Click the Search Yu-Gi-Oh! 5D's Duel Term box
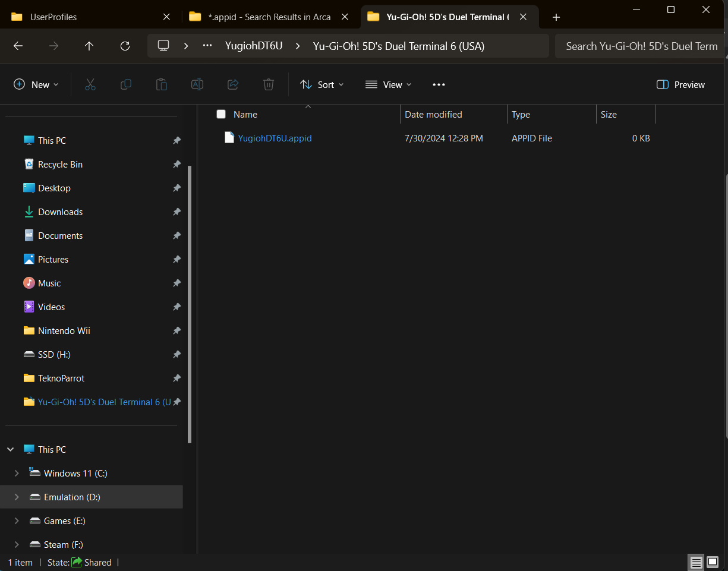The height and width of the screenshot is (571, 728). (641, 46)
